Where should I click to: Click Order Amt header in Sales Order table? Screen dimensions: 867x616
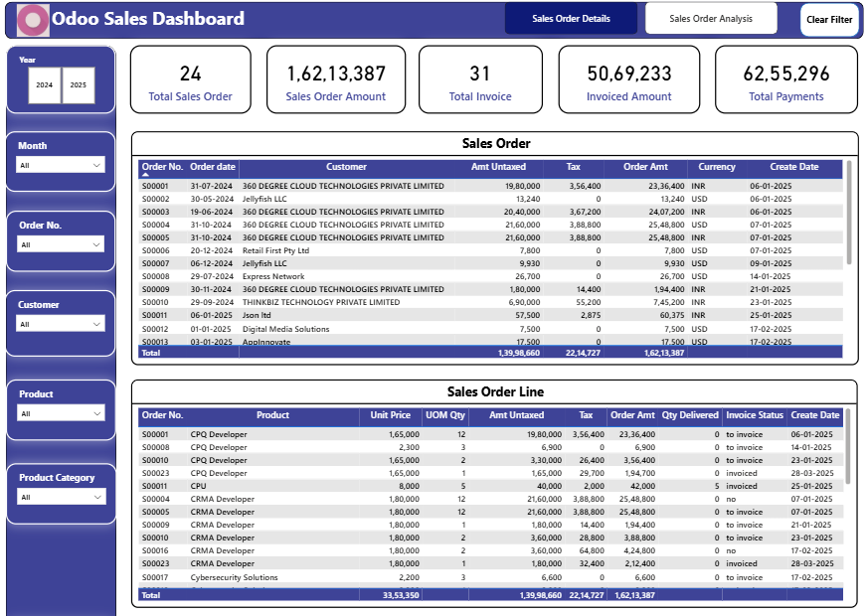[645, 167]
